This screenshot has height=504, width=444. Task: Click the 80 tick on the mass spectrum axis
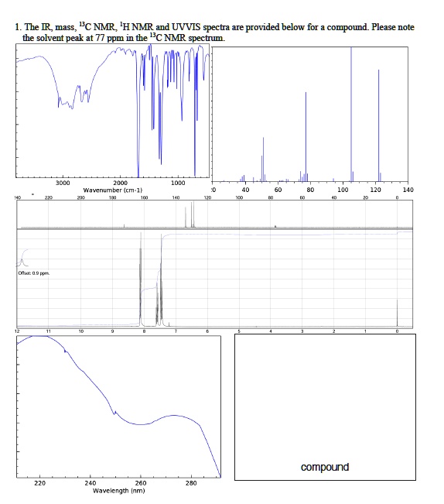point(310,190)
